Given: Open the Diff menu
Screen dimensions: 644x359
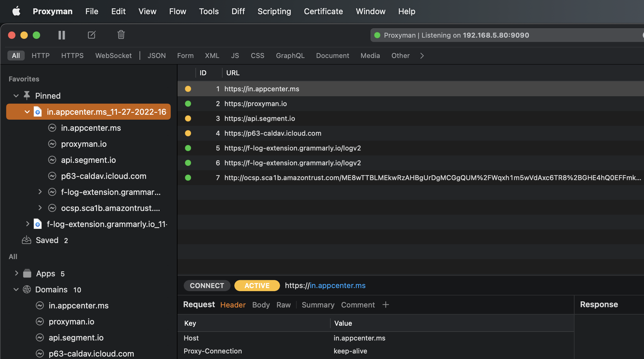Looking at the screenshot, I should pyautogui.click(x=238, y=11).
